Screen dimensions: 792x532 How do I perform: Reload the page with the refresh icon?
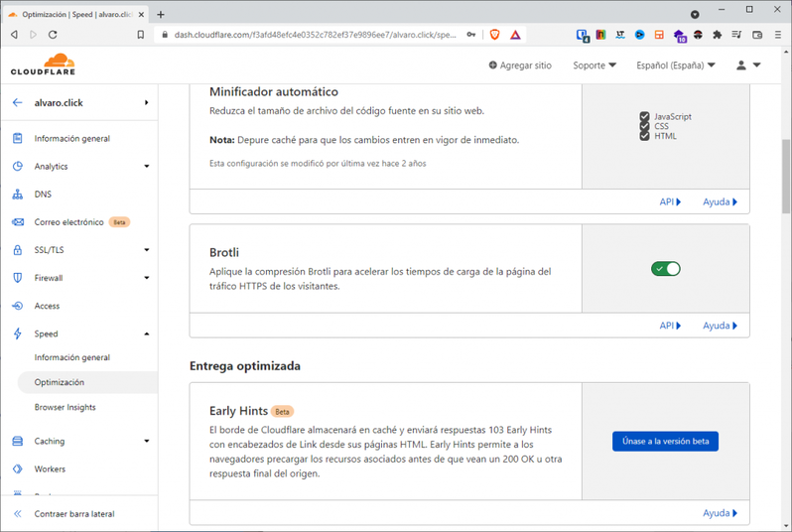(53, 35)
